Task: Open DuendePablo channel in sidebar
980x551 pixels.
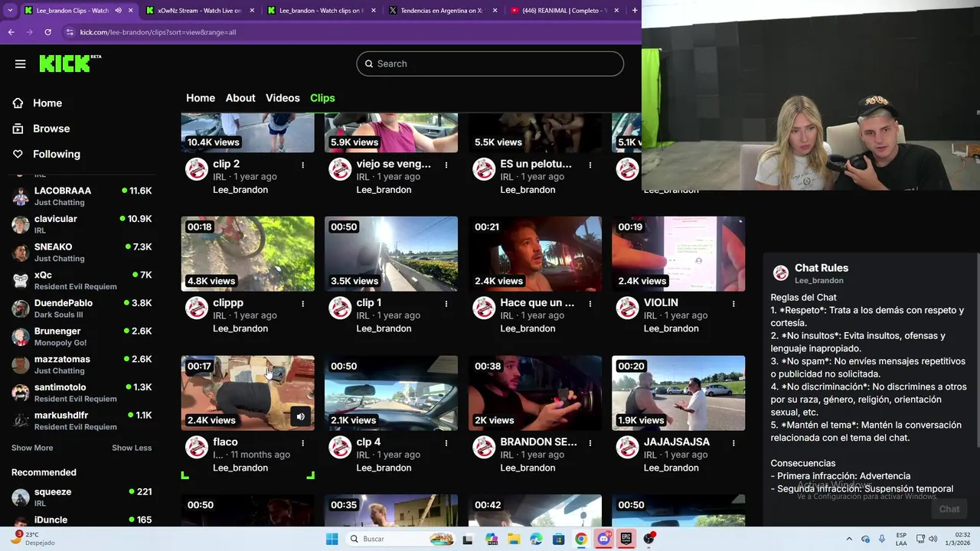Action: (x=82, y=308)
